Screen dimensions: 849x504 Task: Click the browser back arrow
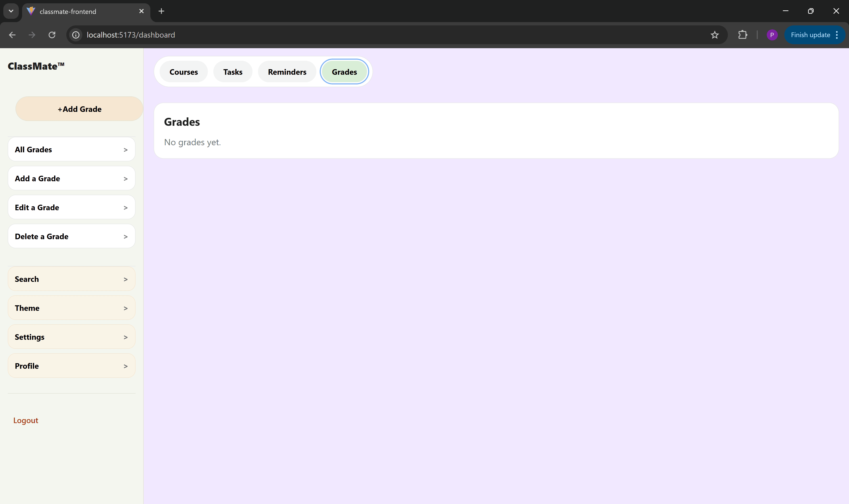[x=12, y=35]
